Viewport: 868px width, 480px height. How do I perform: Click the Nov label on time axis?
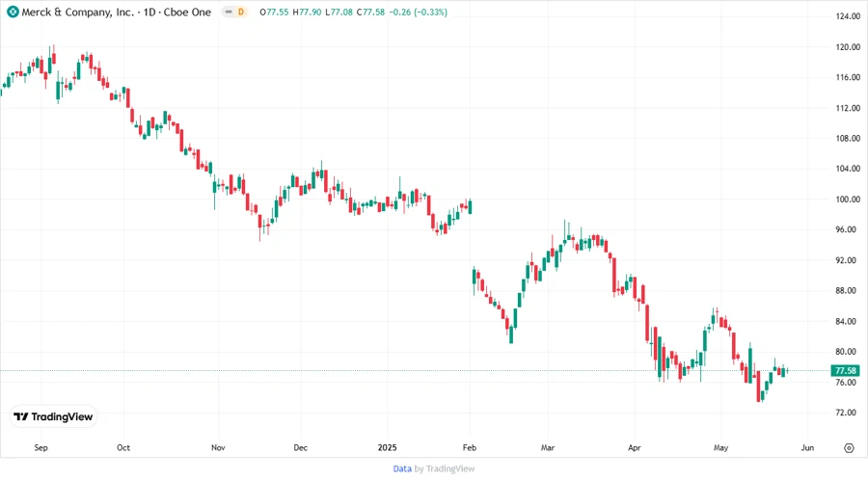[x=218, y=448]
